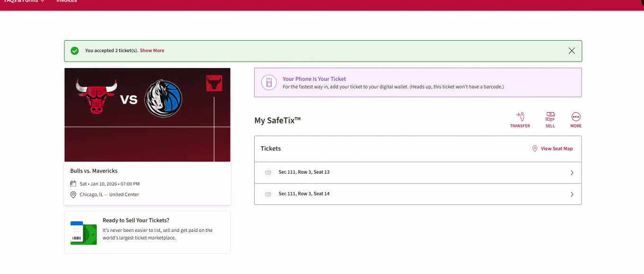Click the seat map location pin icon
This screenshot has height=274, width=644.
[x=535, y=149]
